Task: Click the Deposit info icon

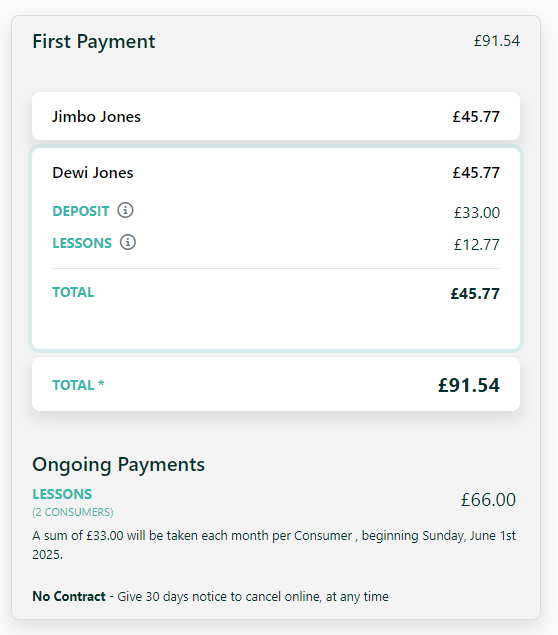Action: [125, 210]
